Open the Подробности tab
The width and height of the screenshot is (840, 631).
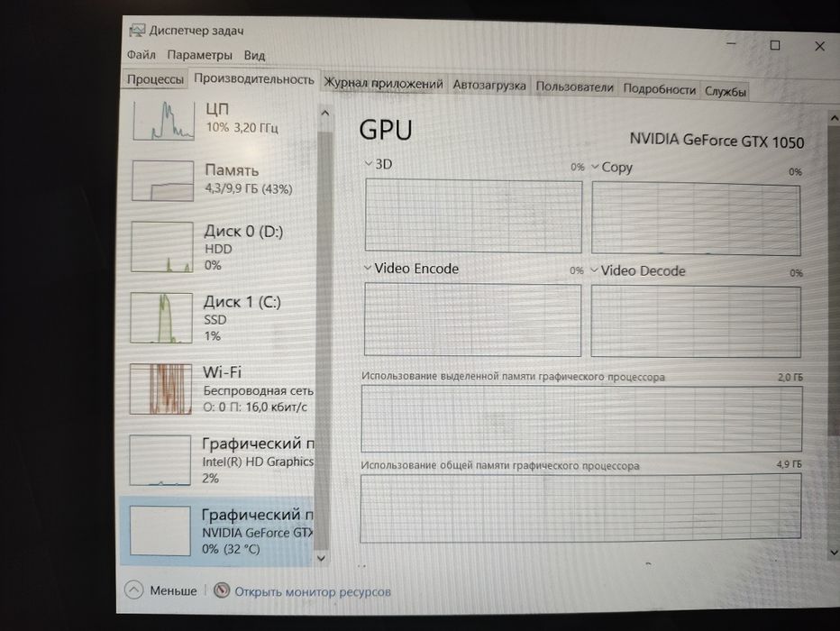point(659,89)
